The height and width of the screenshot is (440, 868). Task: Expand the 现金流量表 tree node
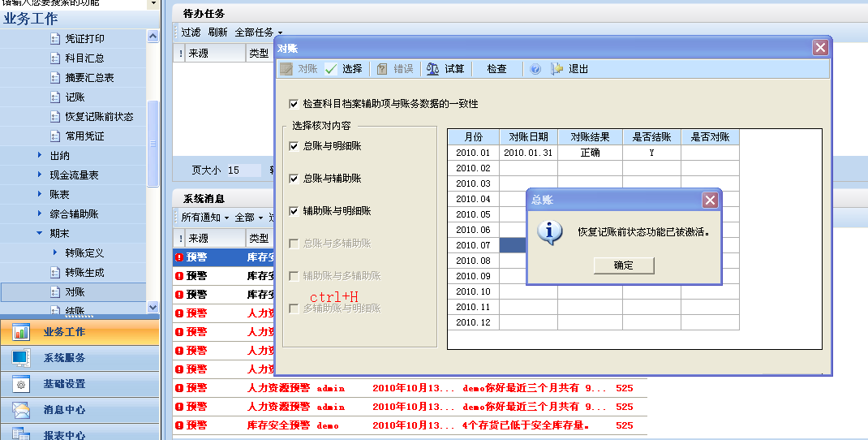(39, 175)
